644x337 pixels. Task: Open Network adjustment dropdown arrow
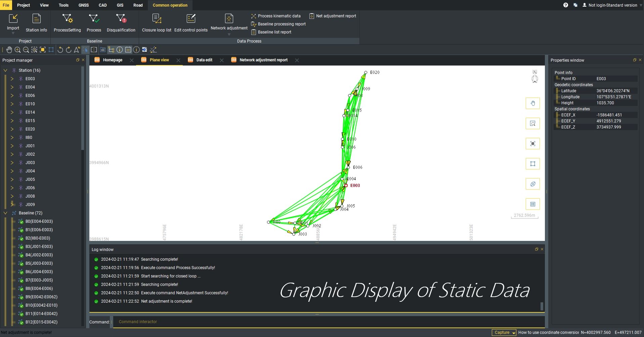coord(229,34)
